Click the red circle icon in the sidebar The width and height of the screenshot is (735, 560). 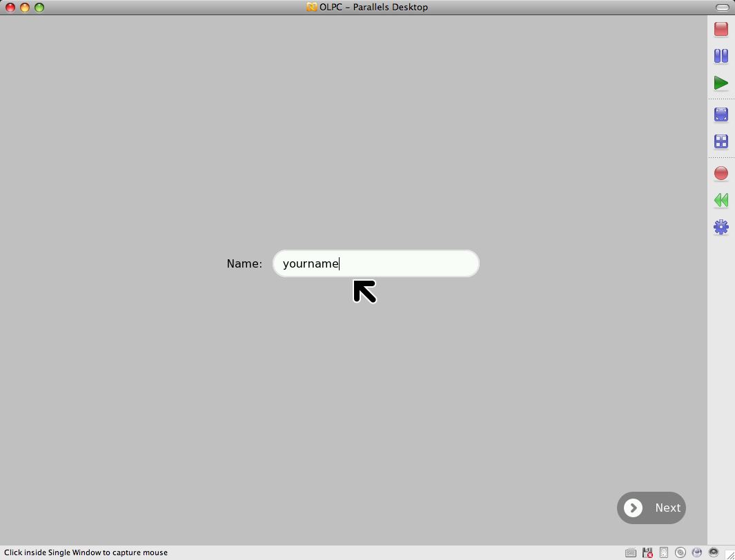coord(721,173)
